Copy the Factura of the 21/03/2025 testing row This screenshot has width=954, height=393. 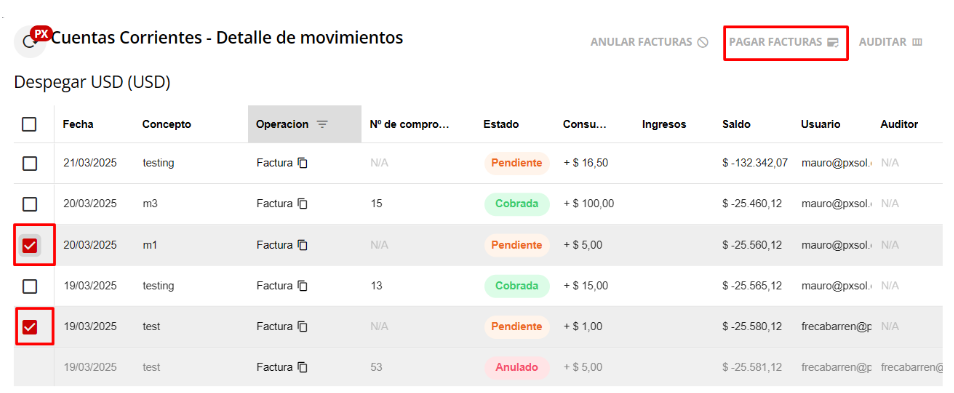302,163
